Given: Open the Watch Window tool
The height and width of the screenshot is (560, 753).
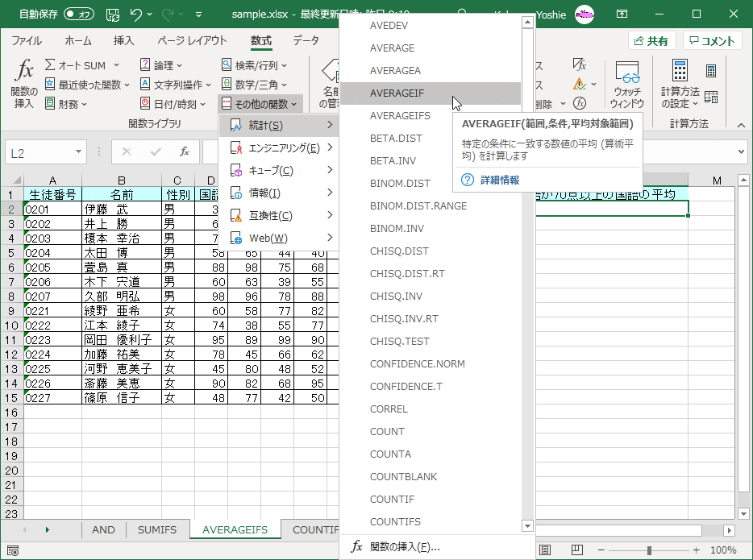Looking at the screenshot, I should (x=626, y=85).
